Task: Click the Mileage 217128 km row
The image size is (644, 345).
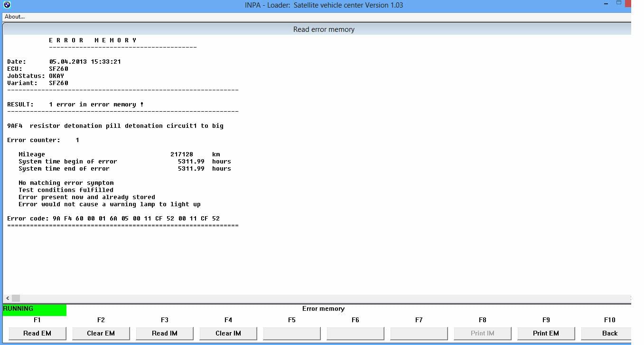Action: pyautogui.click(x=119, y=154)
